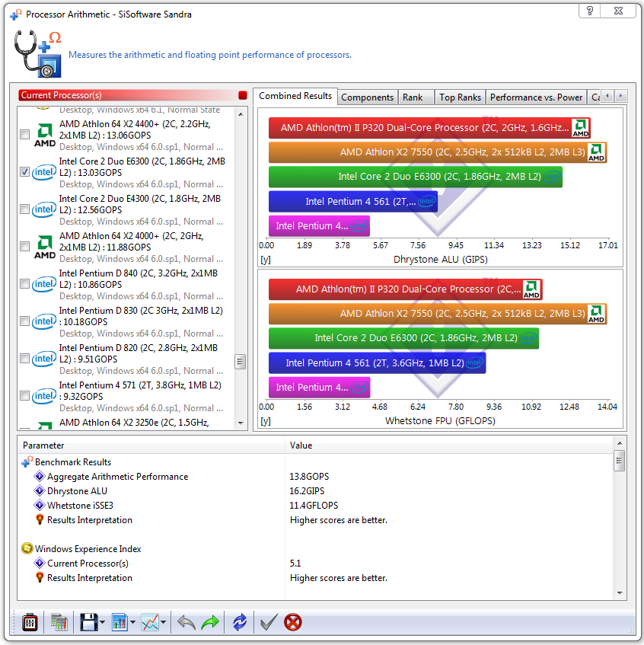Switch to the Combined Results tab
Image resolution: width=644 pixels, height=645 pixels.
[295, 96]
